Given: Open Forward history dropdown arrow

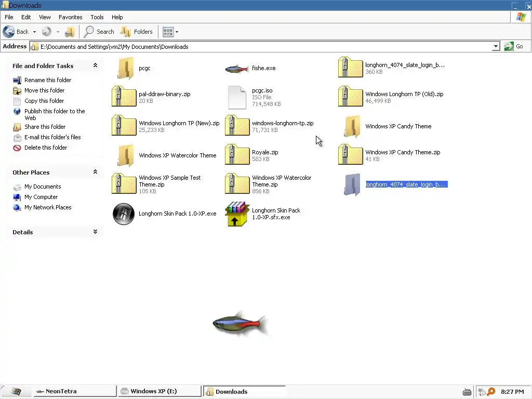Looking at the screenshot, I should tap(58, 32).
